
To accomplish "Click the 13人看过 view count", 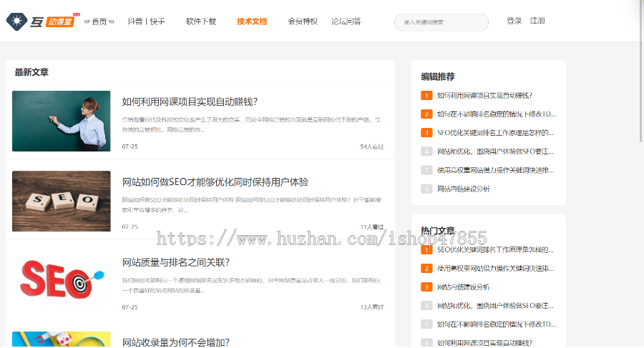I will tap(371, 307).
